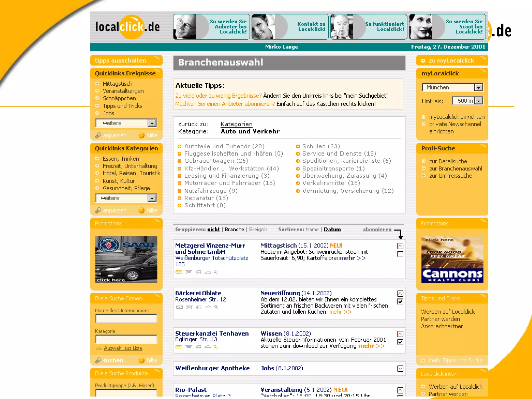This screenshot has width=532, height=399.
Task: Sort results by Name
Action: tap(312, 229)
